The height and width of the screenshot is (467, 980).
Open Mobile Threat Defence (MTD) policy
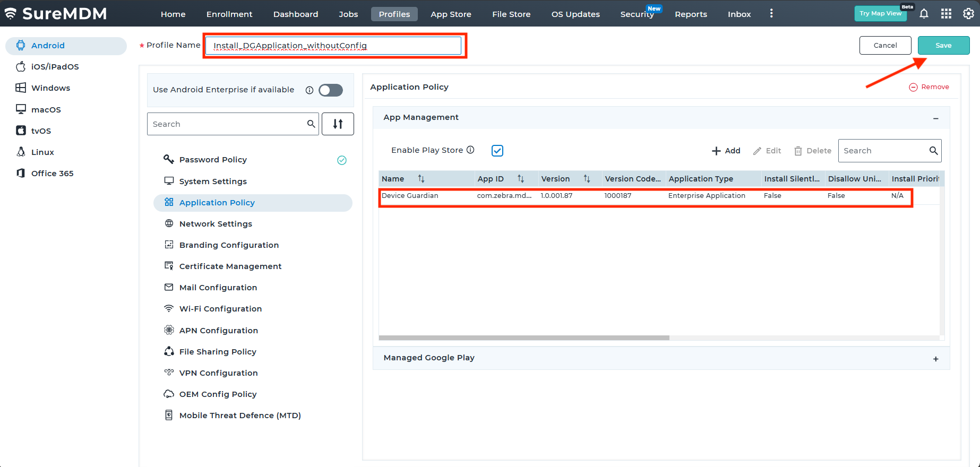coord(253,415)
